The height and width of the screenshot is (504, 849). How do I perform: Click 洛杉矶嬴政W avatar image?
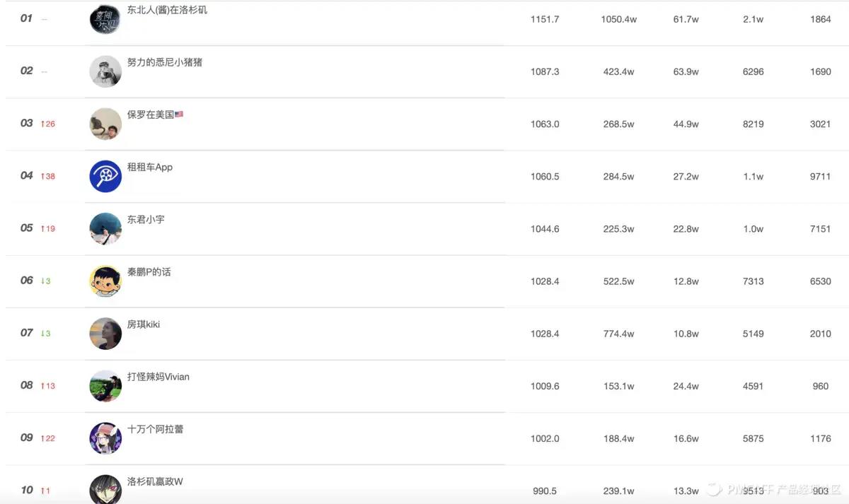tap(105, 489)
